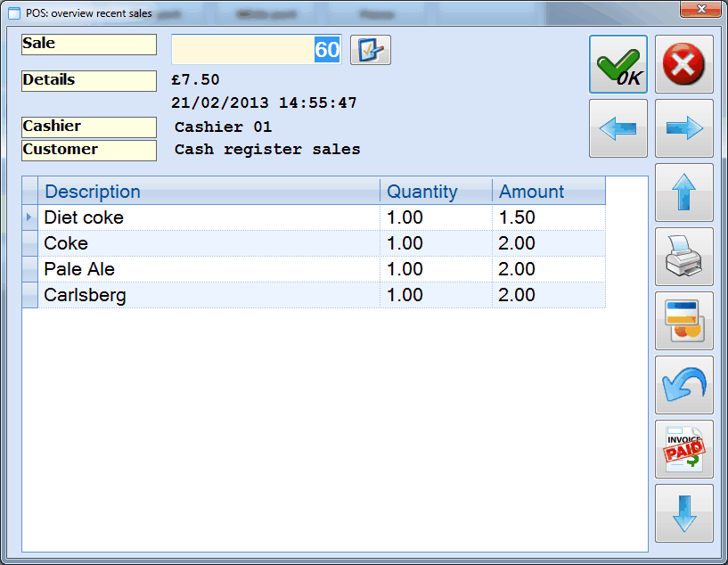Click the red X cancel button
The image size is (728, 565).
coord(683,64)
